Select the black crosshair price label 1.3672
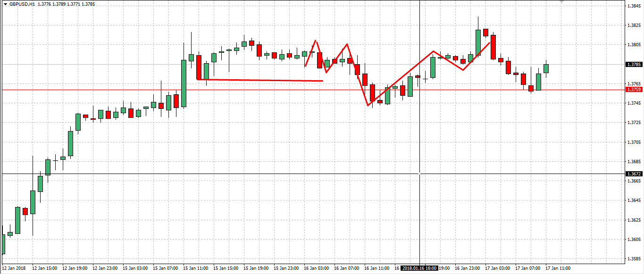Screen dimensions: 644x274 [634, 174]
